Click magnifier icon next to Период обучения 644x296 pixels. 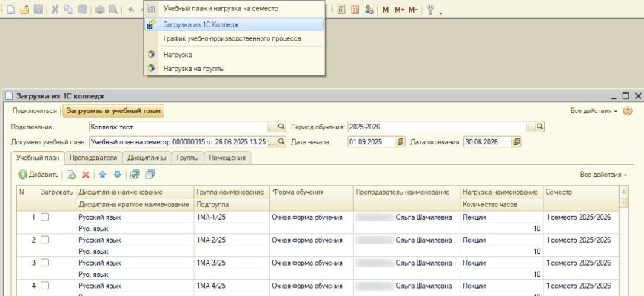pyautogui.click(x=540, y=127)
